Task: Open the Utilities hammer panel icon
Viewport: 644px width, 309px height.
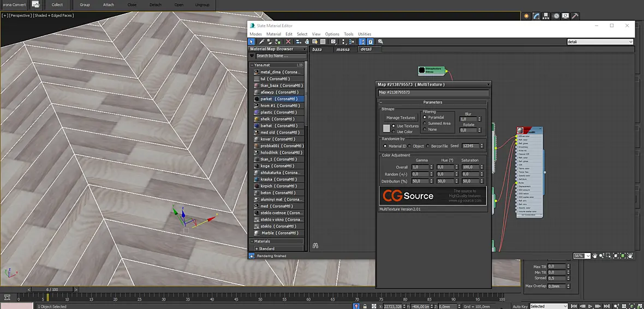Action: 575,16
